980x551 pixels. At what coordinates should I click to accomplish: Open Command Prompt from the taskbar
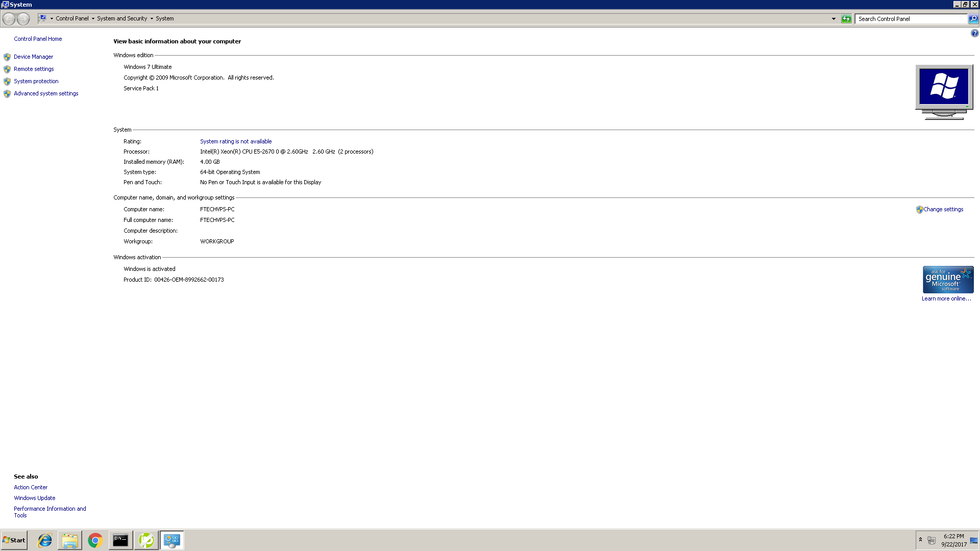[120, 540]
